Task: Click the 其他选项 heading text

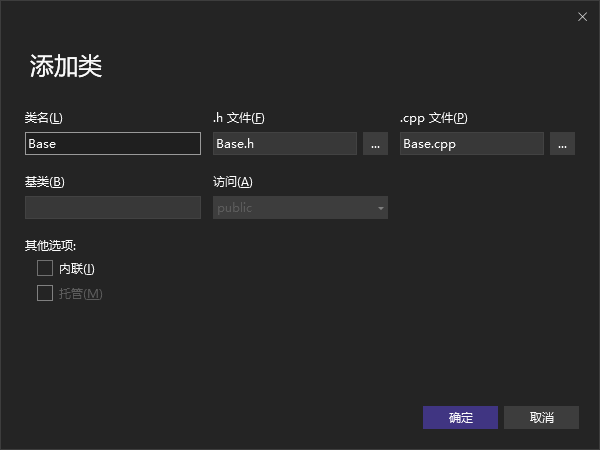Action: click(x=51, y=246)
